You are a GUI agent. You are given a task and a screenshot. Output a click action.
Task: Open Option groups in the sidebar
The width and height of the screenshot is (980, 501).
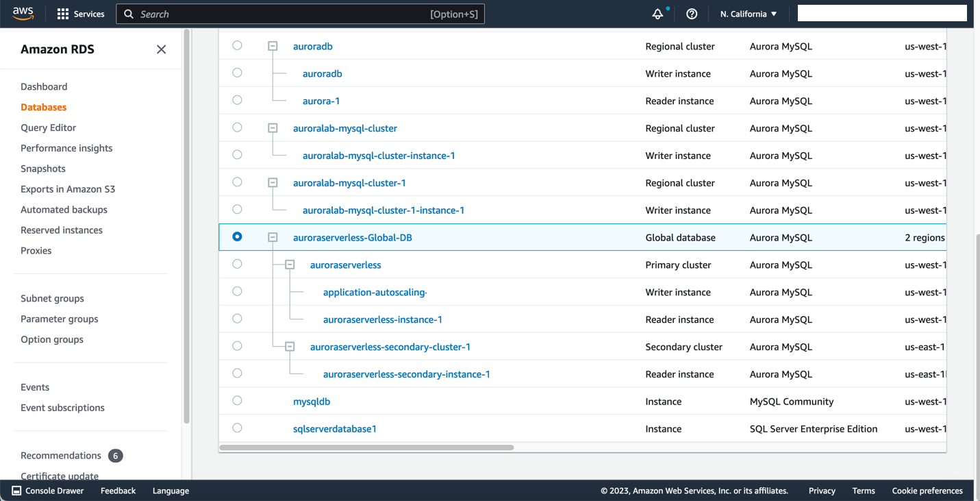point(52,339)
